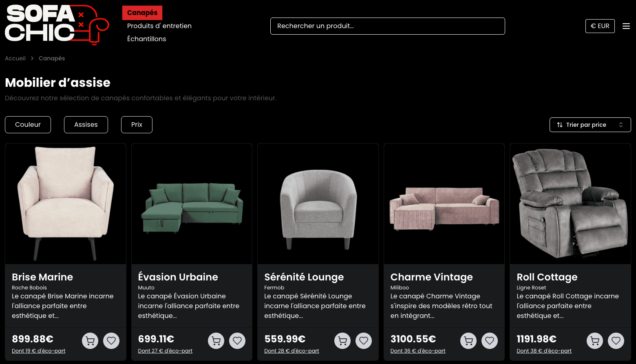Viewport: 636px width, 364px height.
Task: Expand the Prix filter options
Action: tap(137, 125)
